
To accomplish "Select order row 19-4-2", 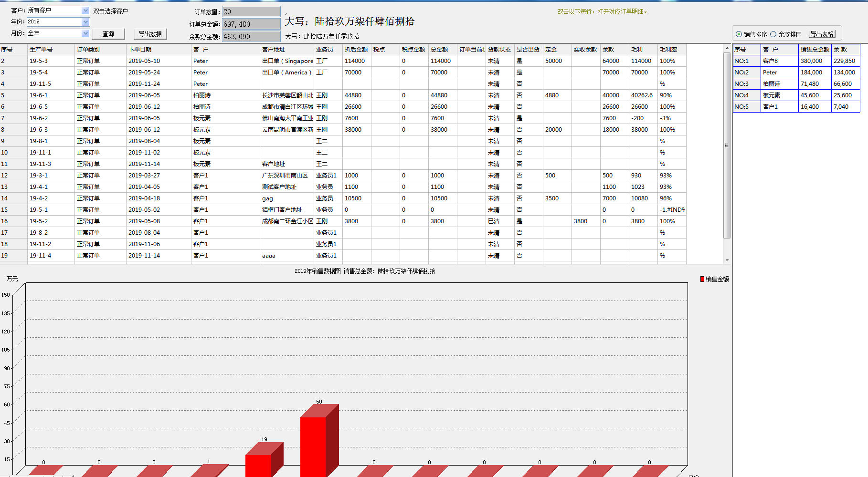I will click(x=343, y=198).
